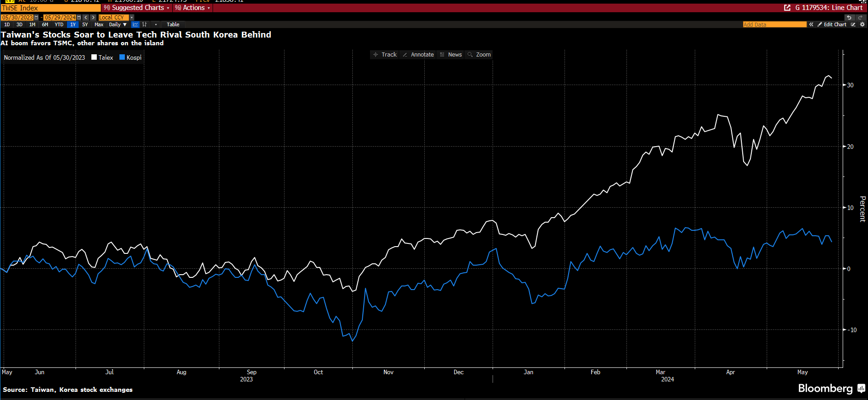
Task: Edit end date field 05/29/2024
Action: (60, 18)
